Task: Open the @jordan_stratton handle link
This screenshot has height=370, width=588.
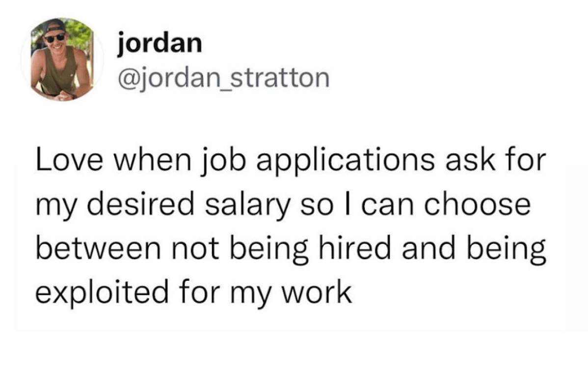Action: (x=224, y=79)
